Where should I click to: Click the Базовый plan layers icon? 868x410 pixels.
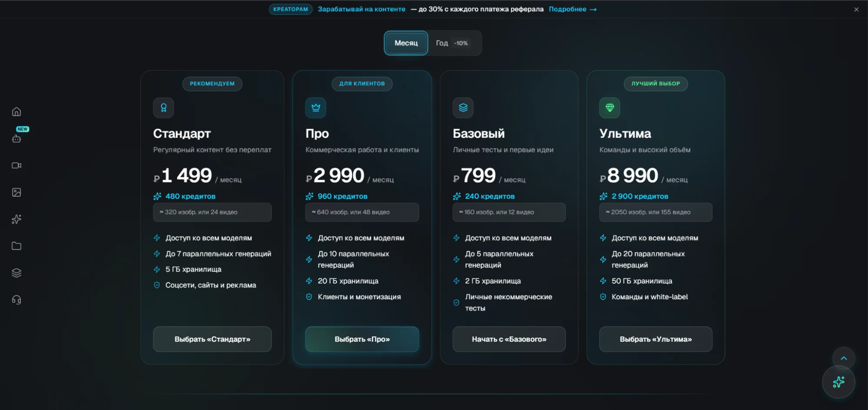click(463, 108)
